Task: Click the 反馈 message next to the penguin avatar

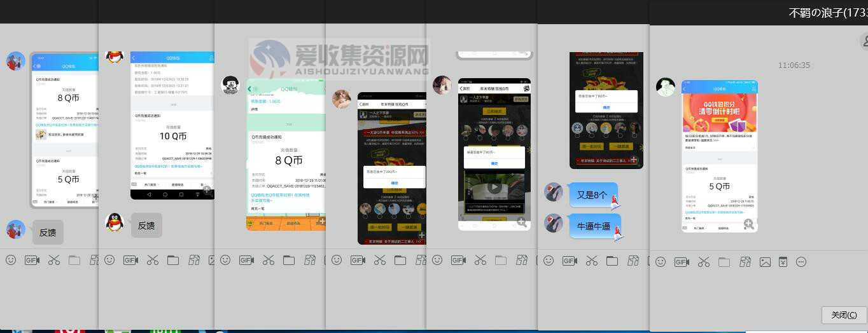Action: coord(146,226)
